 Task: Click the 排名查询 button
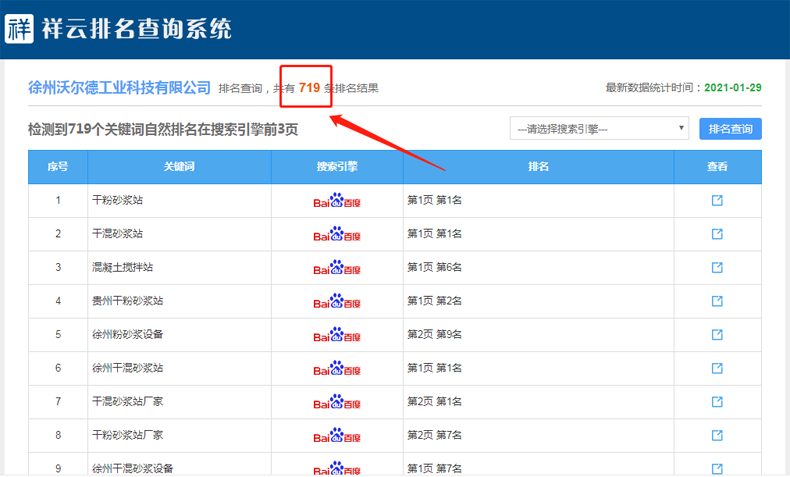click(x=730, y=129)
